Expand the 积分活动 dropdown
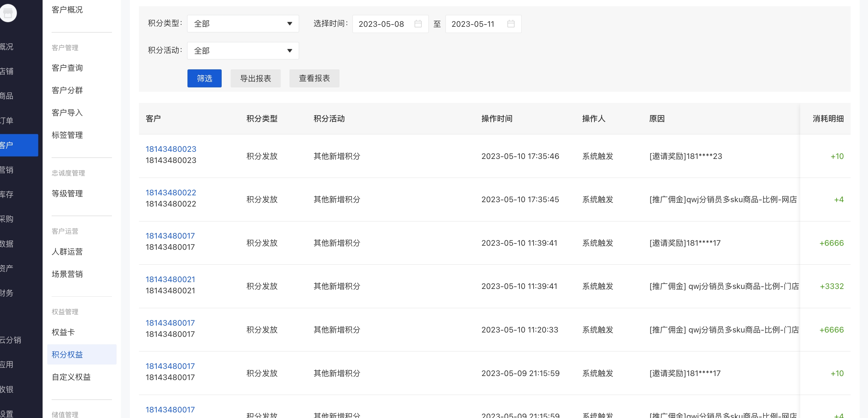The image size is (868, 418). click(x=243, y=51)
